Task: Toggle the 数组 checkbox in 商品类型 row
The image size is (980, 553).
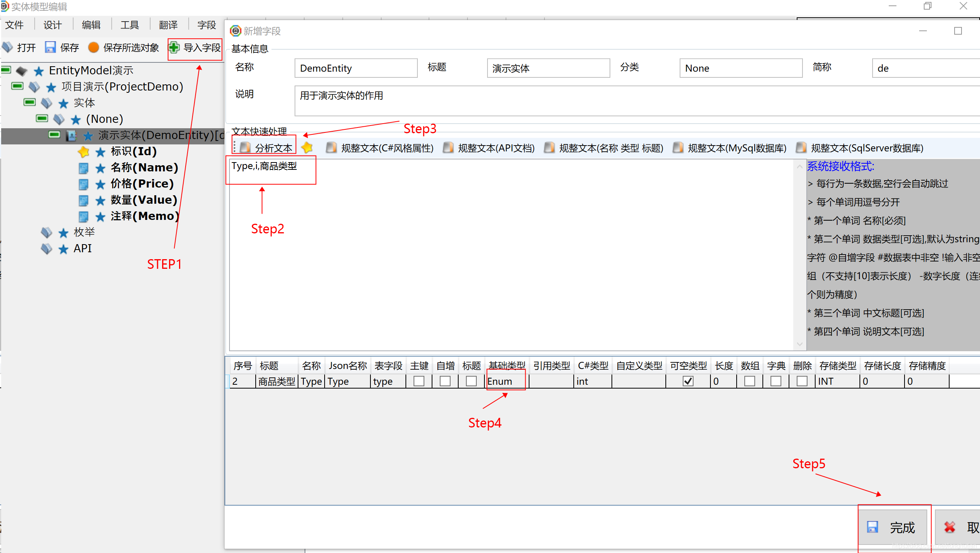Action: pos(749,381)
